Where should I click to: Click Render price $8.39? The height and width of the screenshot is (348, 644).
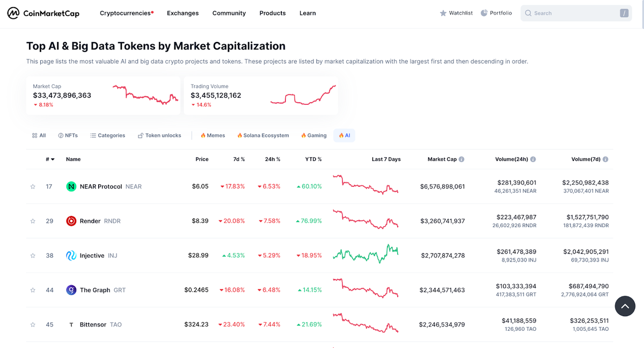200,221
